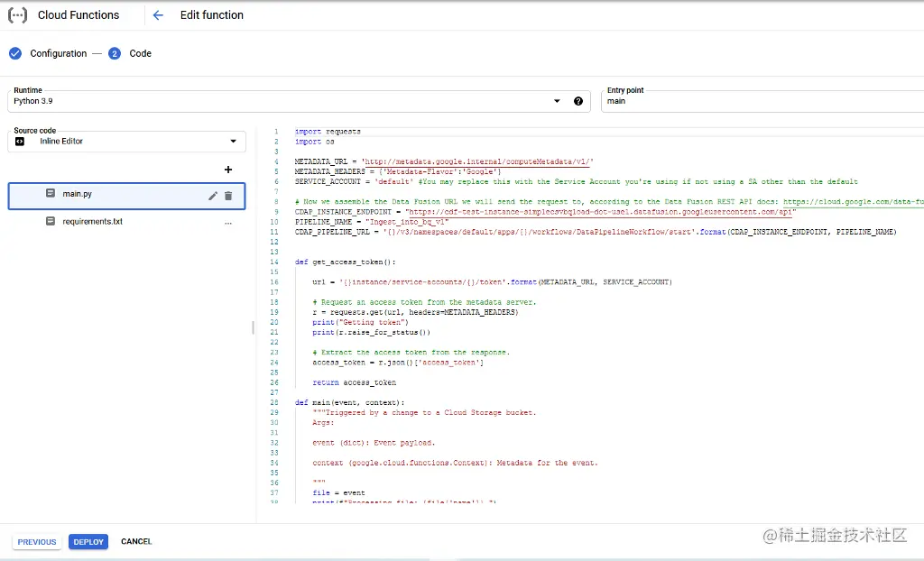Edit main.py name with pencil icon

[213, 196]
